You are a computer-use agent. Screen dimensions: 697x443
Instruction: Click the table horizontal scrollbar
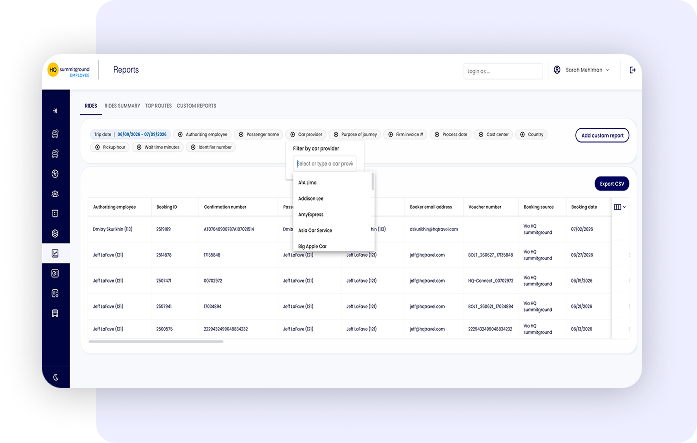click(156, 342)
